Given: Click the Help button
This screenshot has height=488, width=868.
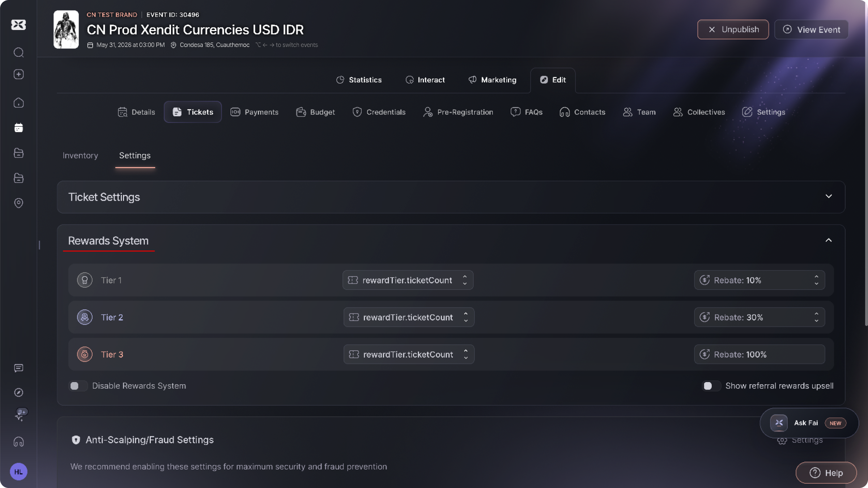Looking at the screenshot, I should click(826, 473).
